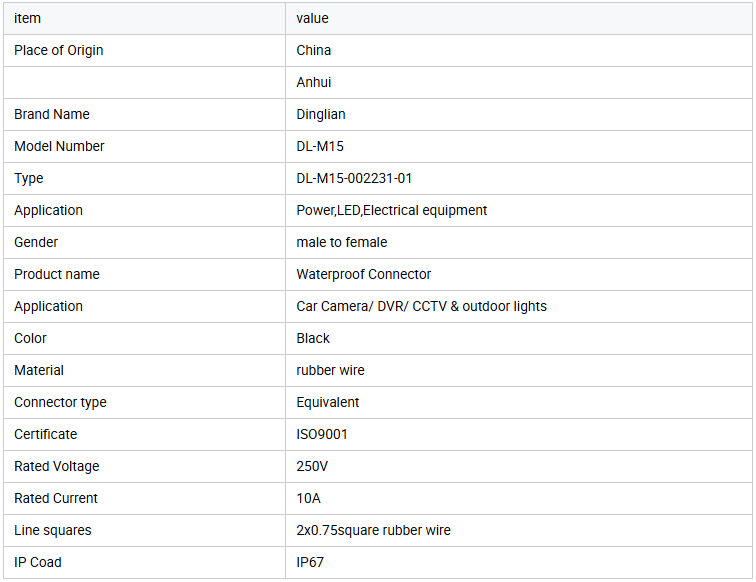Select the 'Place of Origin' label cell
The width and height of the screenshot is (756, 582).
pos(59,50)
